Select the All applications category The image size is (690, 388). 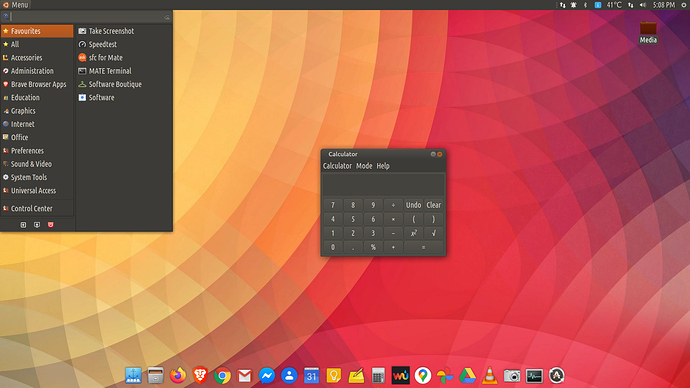pyautogui.click(x=37, y=44)
